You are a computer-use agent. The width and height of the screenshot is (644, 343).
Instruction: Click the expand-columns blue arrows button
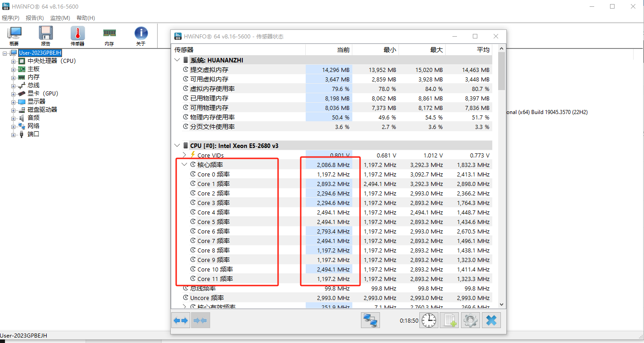[180, 320]
